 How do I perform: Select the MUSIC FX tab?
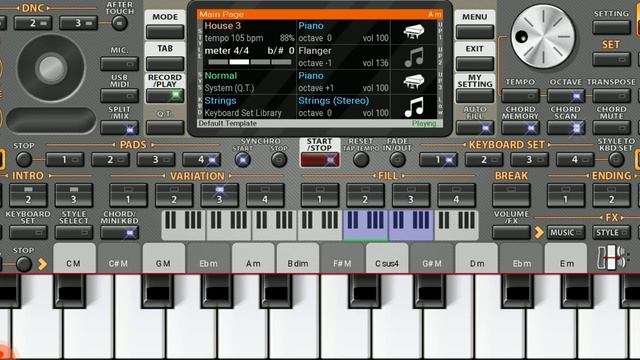coord(566,233)
